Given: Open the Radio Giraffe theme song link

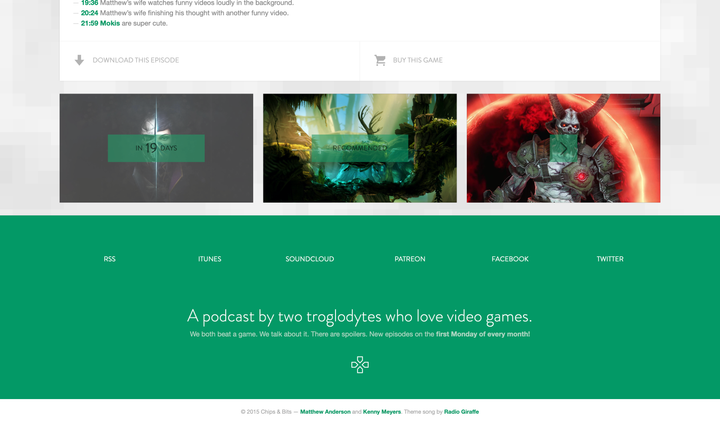Looking at the screenshot, I should 461,412.
